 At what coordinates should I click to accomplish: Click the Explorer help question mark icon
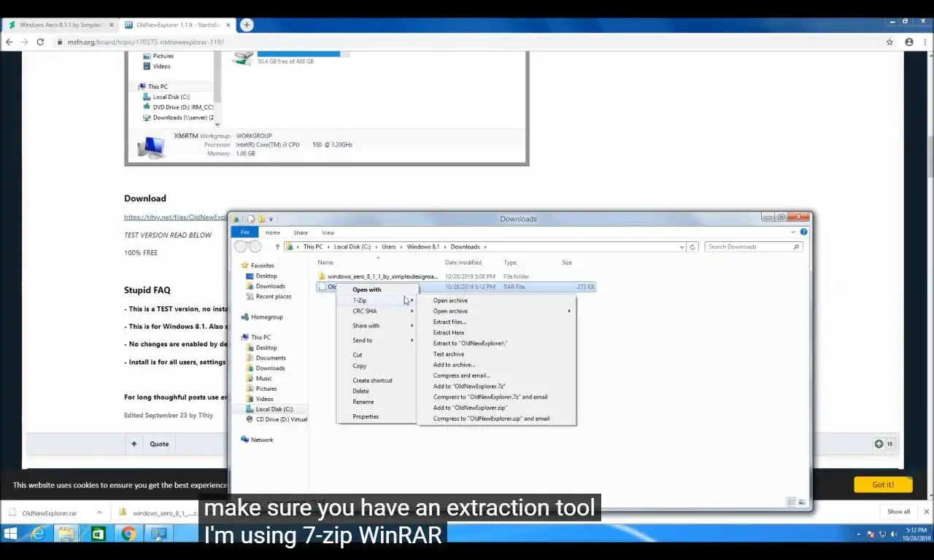[803, 232]
